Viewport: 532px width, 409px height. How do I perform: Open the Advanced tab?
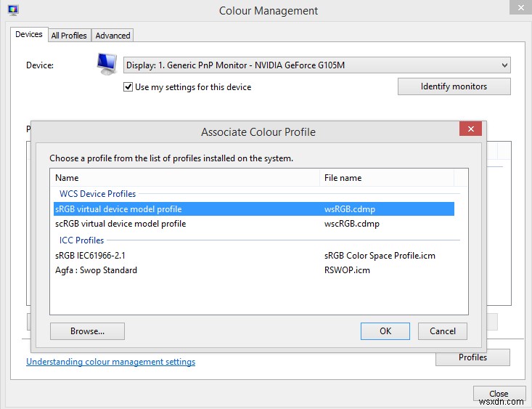(x=112, y=36)
